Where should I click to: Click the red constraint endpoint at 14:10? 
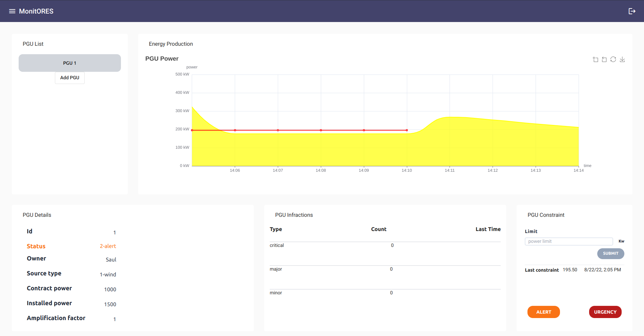tap(407, 130)
